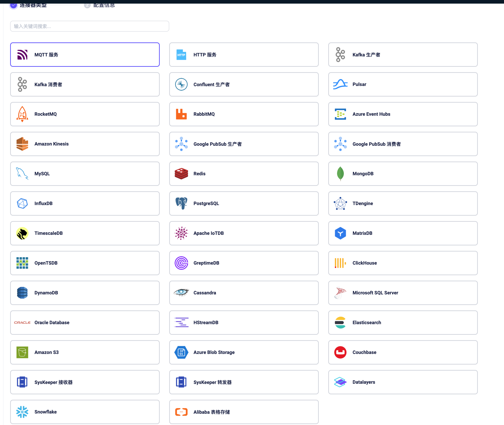This screenshot has width=504, height=425.
Task: Click the MQTT service icon
Action: [22, 55]
